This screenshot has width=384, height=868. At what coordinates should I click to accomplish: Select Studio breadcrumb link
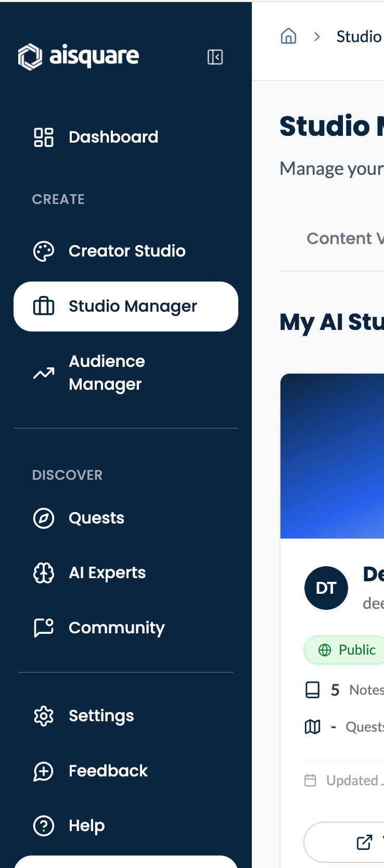[360, 36]
